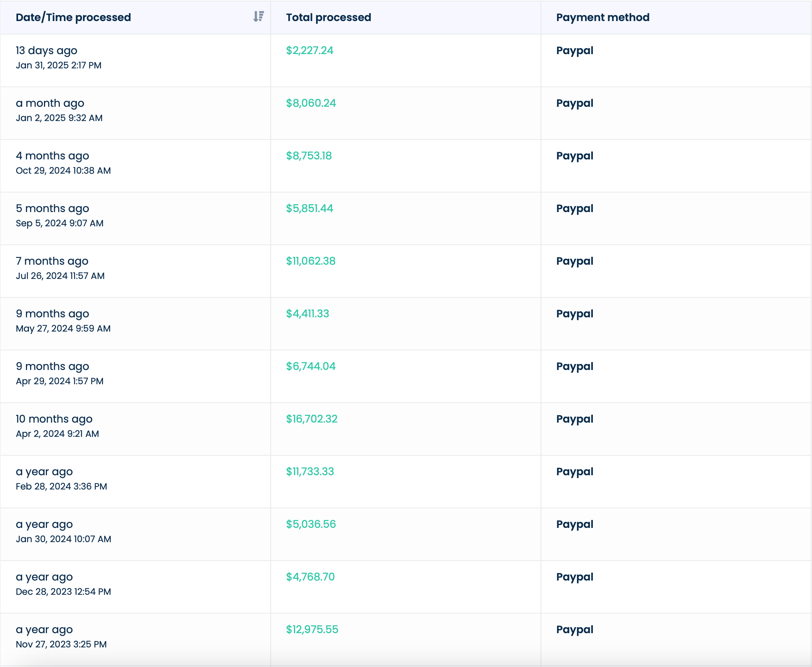Click the Total processed column header
The width and height of the screenshot is (812, 667).
tap(329, 17)
